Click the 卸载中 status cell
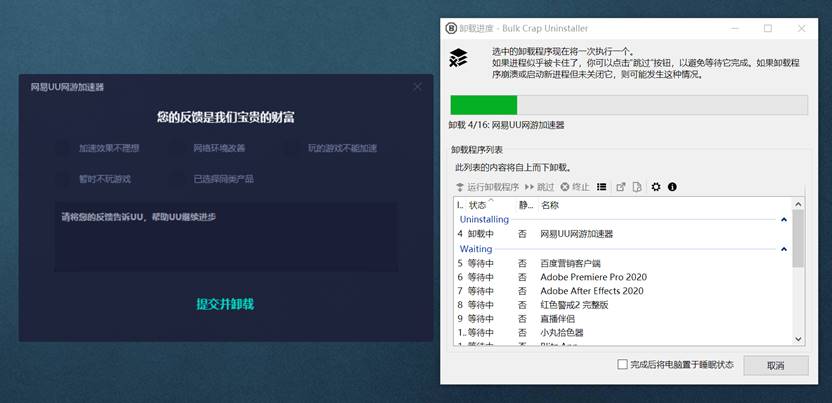Image resolution: width=832 pixels, height=403 pixels. tap(481, 234)
